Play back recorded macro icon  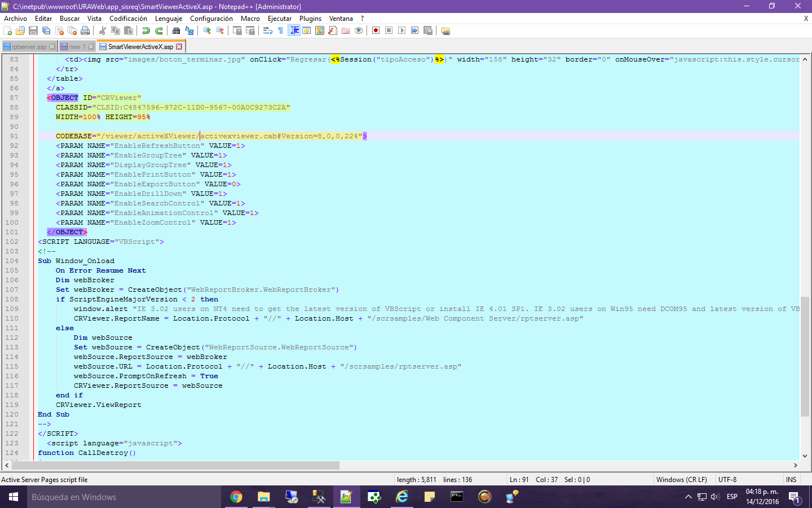[x=402, y=30]
